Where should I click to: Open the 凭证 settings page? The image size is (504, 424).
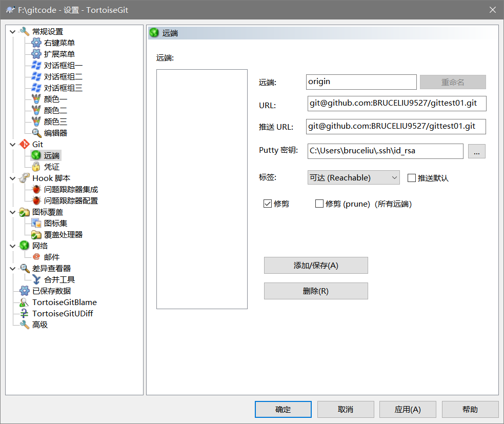52,167
